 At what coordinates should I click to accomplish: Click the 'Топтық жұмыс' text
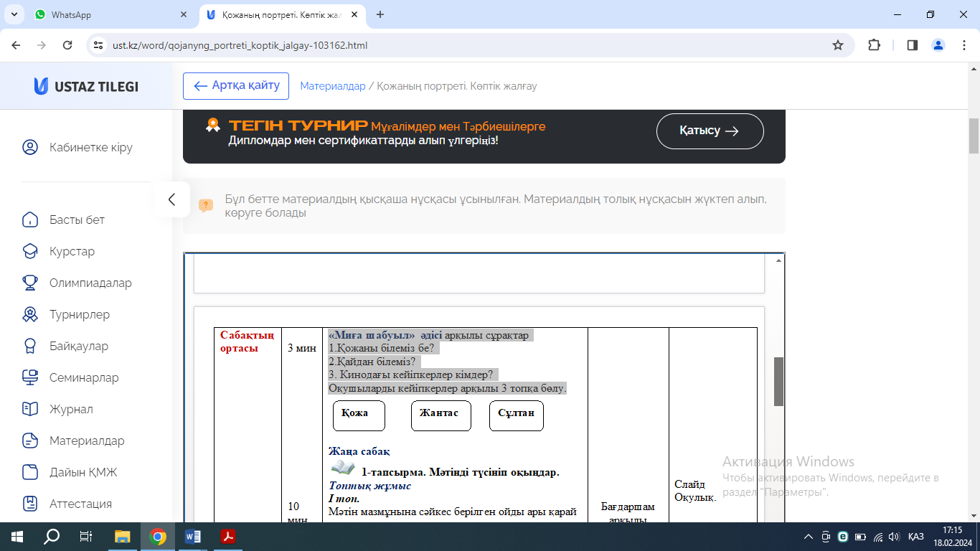click(x=369, y=486)
